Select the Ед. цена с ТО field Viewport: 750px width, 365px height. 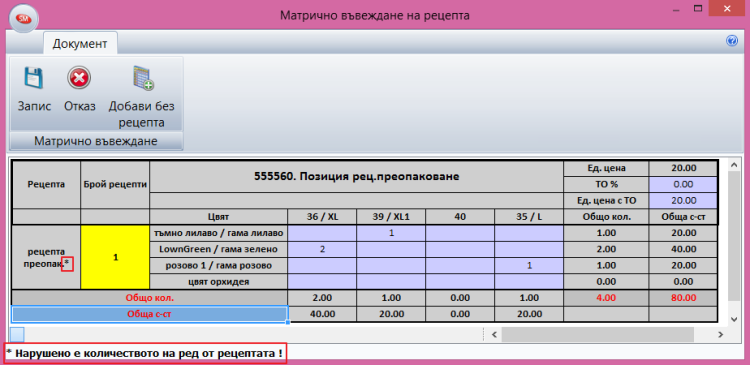683,200
